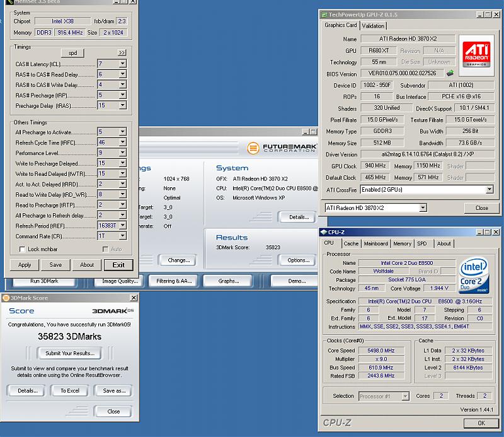Switch to the SPD tab in CPU-Z
This screenshot has width=504, height=437.
point(421,243)
